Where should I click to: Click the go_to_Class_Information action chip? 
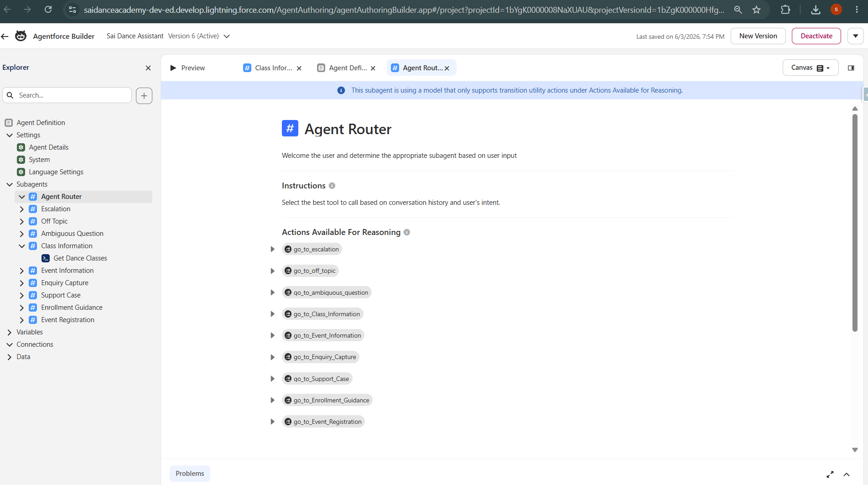click(322, 314)
